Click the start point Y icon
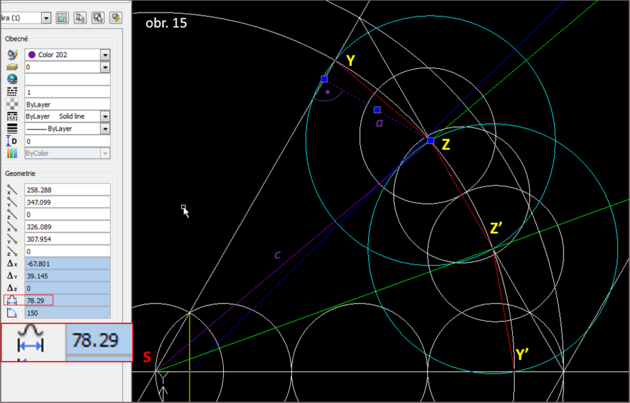The height and width of the screenshot is (403, 630). click(x=12, y=202)
